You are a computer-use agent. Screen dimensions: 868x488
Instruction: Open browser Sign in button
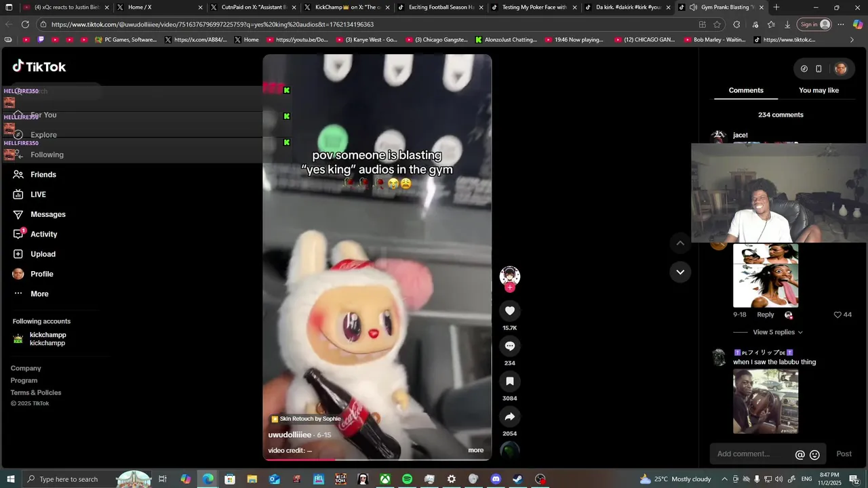click(x=814, y=24)
